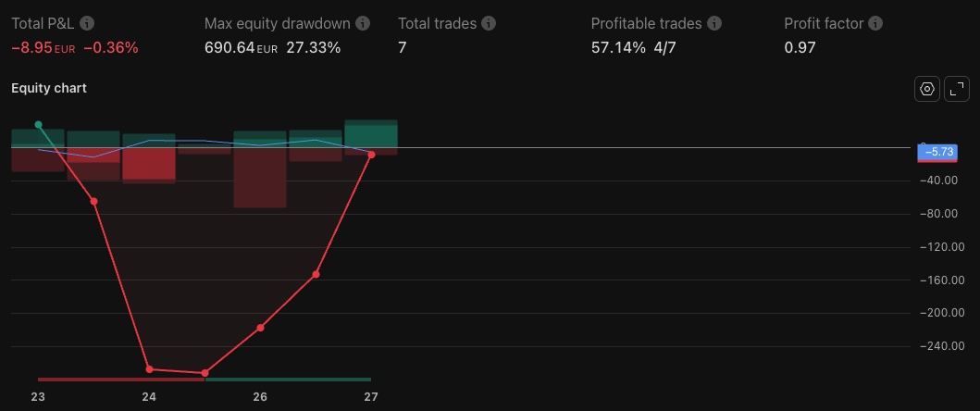Screen dimensions: 980x411
Task: Click the info icon beside Total P&L
Action: pyautogui.click(x=87, y=23)
